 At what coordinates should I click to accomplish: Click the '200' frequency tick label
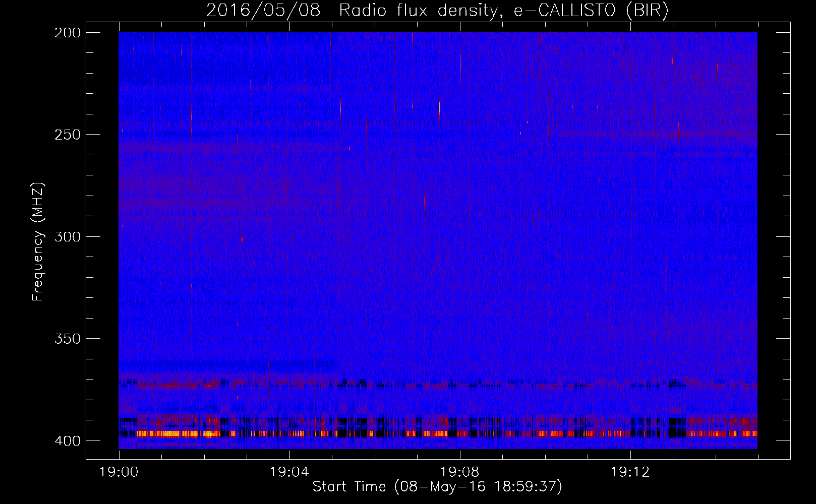tap(68, 33)
